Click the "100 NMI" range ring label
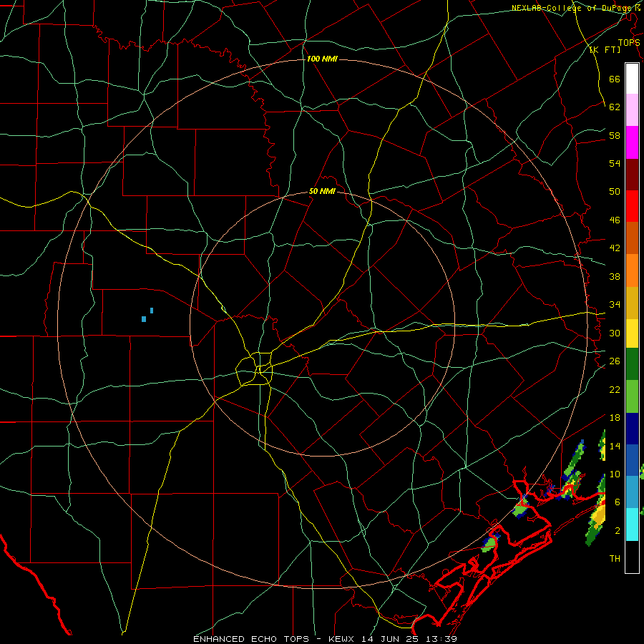644x644 pixels. 322,59
